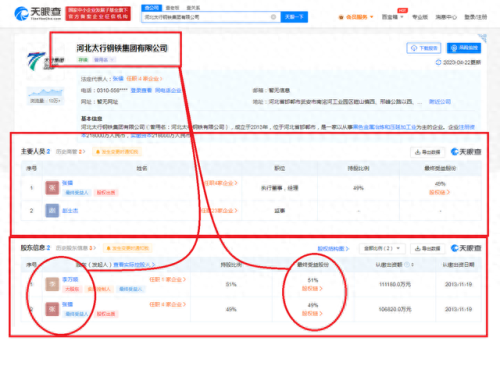Select the 106820.0万元 capital cell
Viewport: 500px width, 366px height.
point(395,309)
